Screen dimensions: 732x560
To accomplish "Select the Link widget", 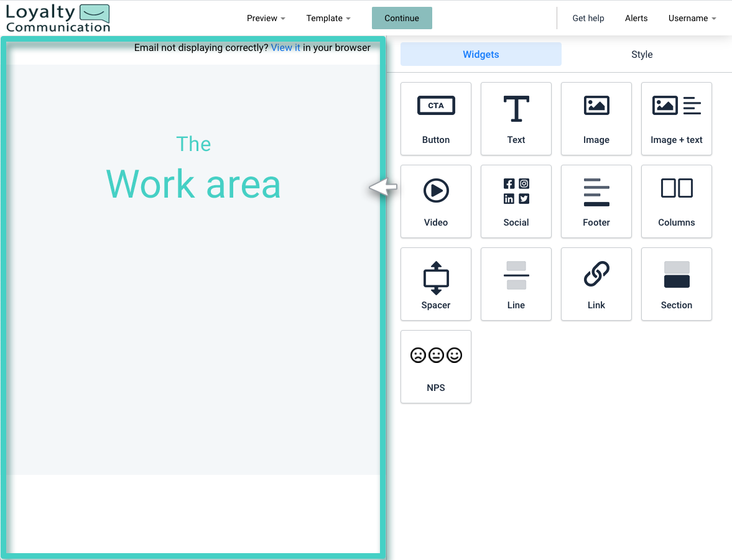I will coord(596,284).
